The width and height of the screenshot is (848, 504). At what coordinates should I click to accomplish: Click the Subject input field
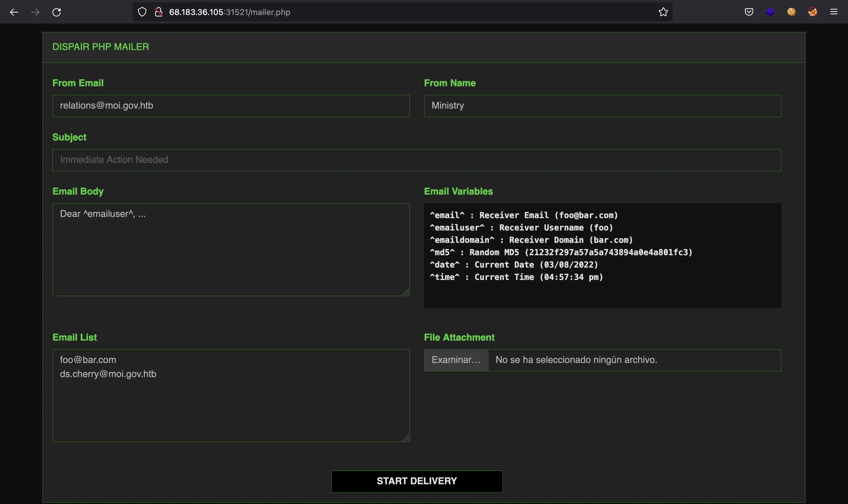[417, 160]
